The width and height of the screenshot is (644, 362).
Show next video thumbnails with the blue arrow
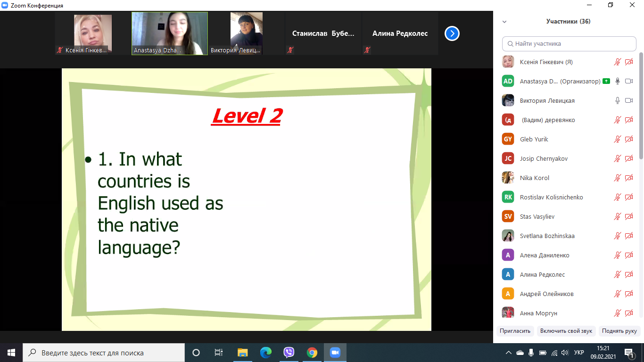coord(452,33)
